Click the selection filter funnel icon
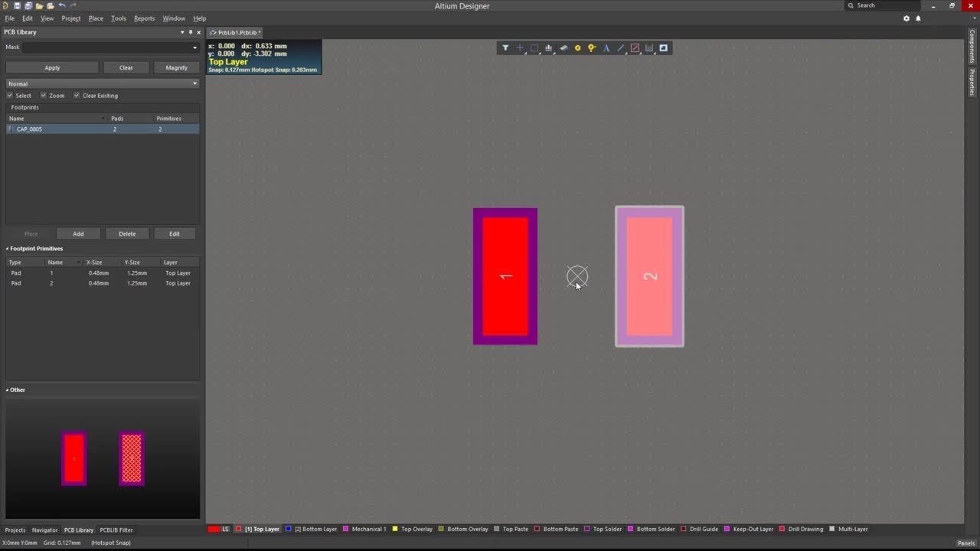 click(505, 47)
